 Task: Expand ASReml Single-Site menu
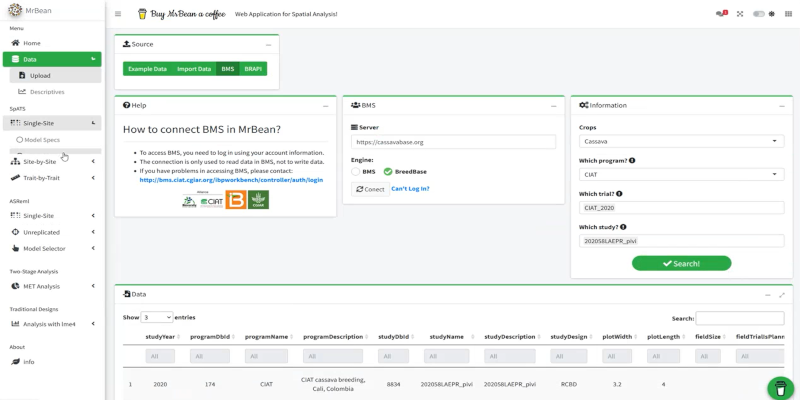tap(52, 216)
